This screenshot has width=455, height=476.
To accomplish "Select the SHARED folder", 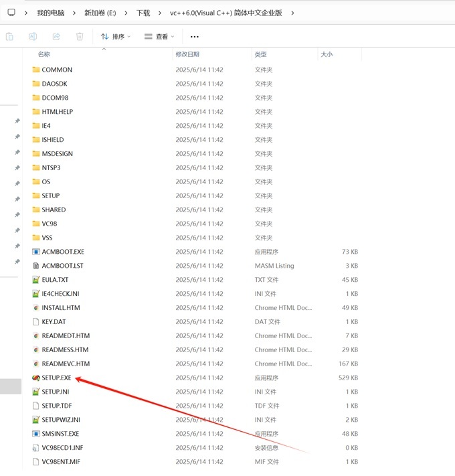I will coord(49,210).
